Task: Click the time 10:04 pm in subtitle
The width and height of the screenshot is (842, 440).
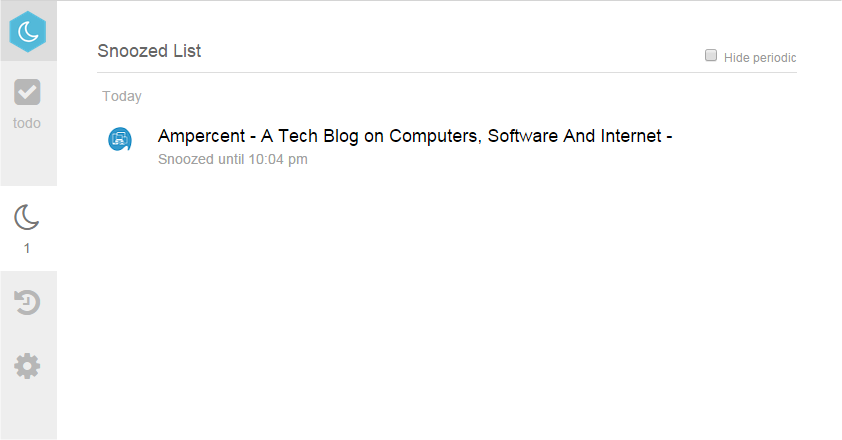Action: [278, 160]
